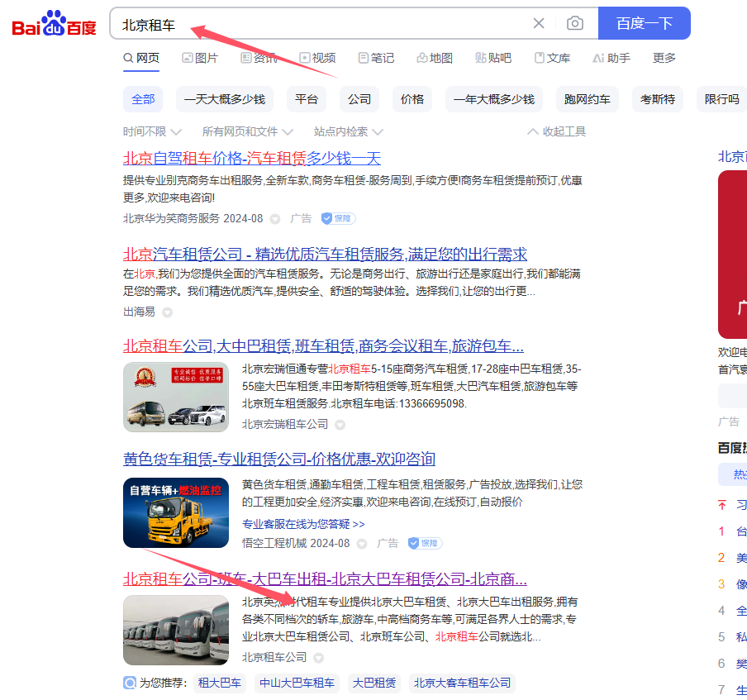747x700 pixels.
Task: Open result 北京租车公司-班车-大巴车出租
Action: 325,579
